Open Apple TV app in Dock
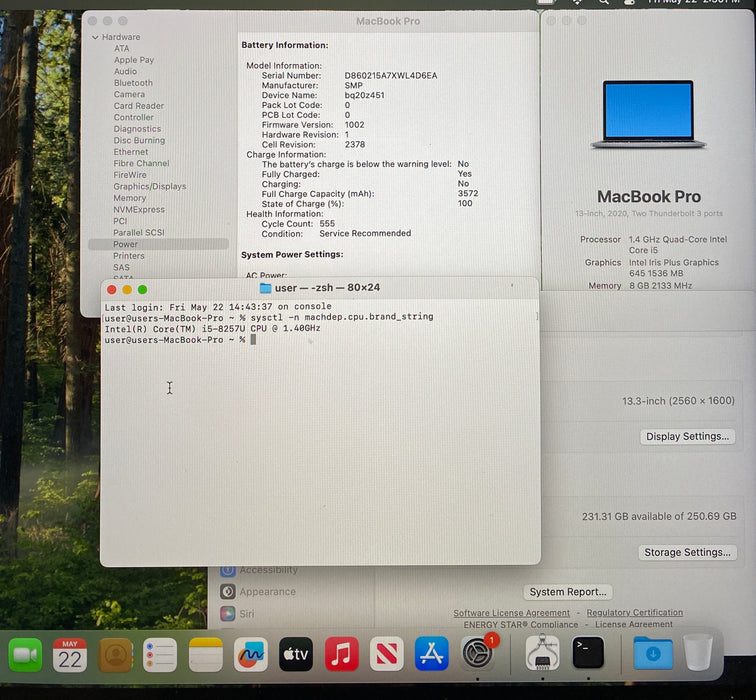Screen dimensions: 756x700 click(x=296, y=654)
